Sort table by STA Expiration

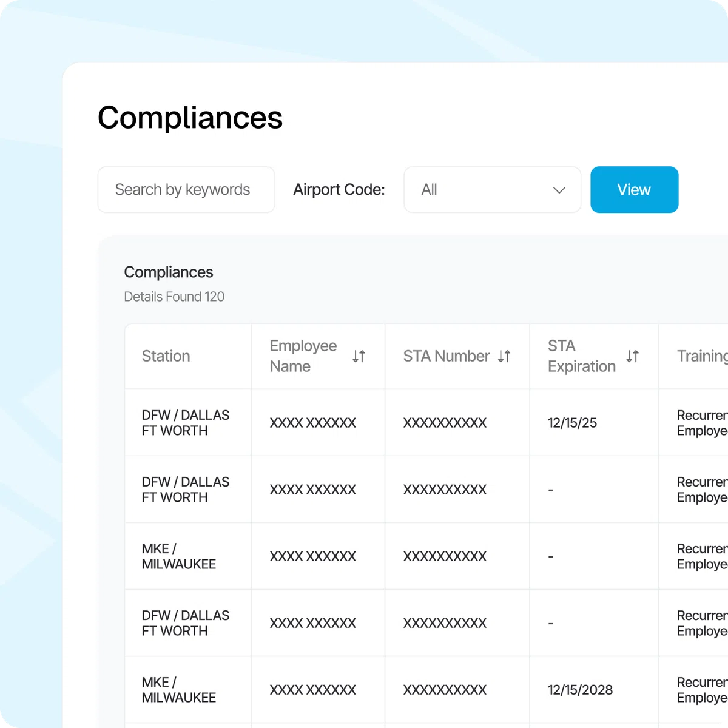632,356
